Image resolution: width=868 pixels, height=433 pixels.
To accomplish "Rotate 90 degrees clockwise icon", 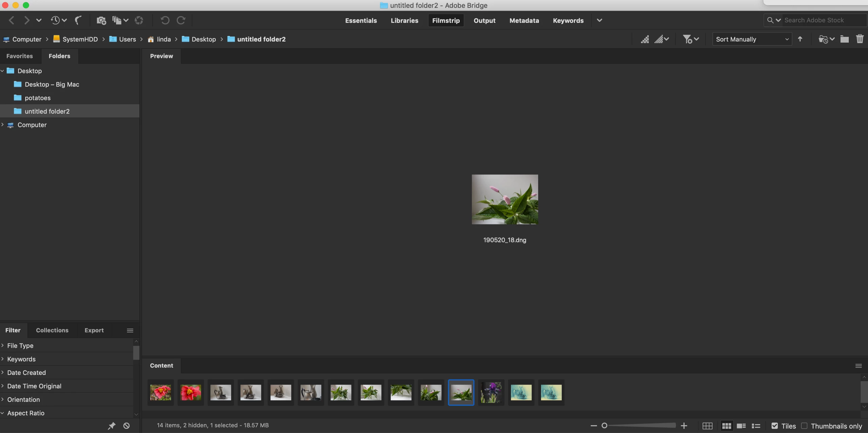I will click(181, 20).
